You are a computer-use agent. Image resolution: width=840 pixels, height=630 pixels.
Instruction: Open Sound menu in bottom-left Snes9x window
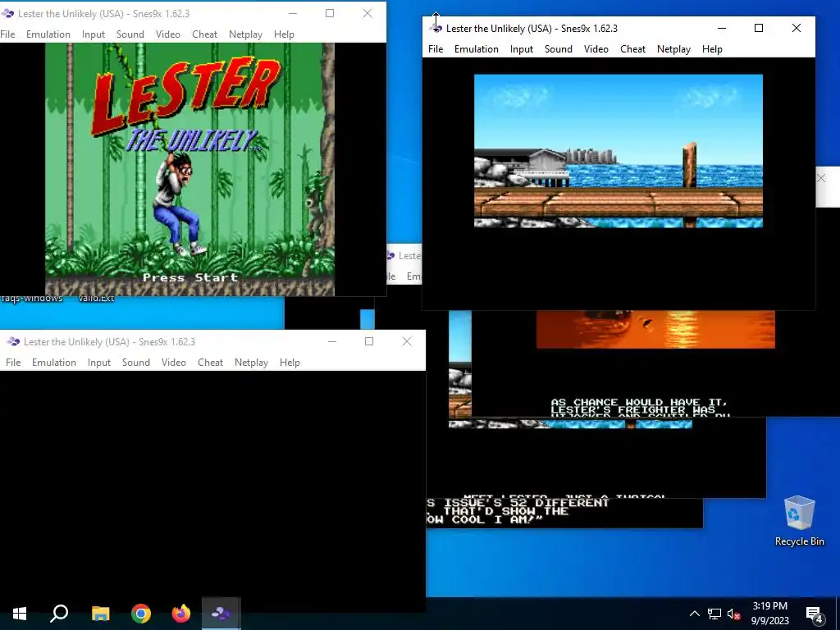coord(136,363)
